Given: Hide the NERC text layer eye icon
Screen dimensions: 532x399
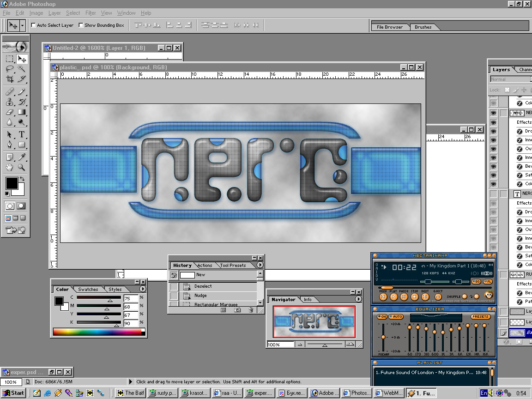Looking at the screenshot, I should point(493,113).
